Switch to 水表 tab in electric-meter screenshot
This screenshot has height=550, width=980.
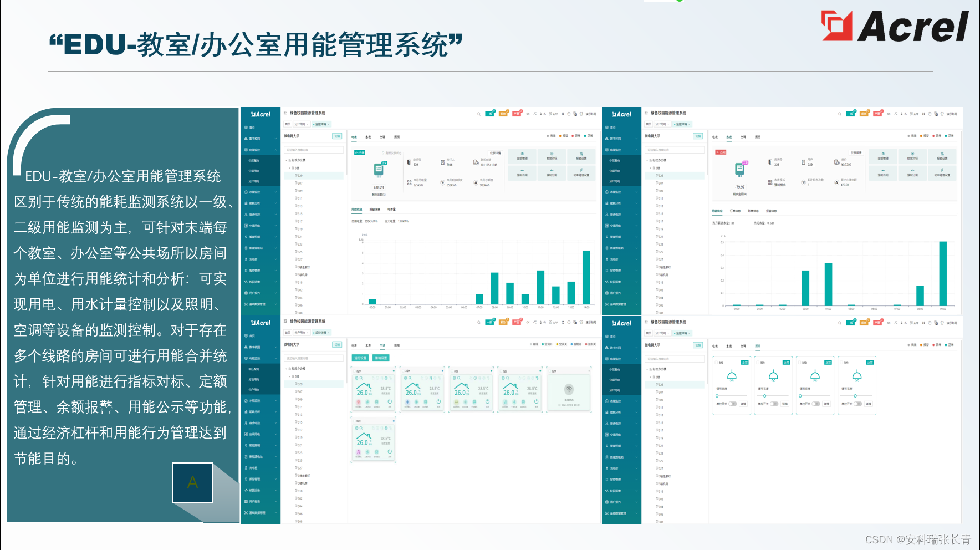pyautogui.click(x=368, y=137)
